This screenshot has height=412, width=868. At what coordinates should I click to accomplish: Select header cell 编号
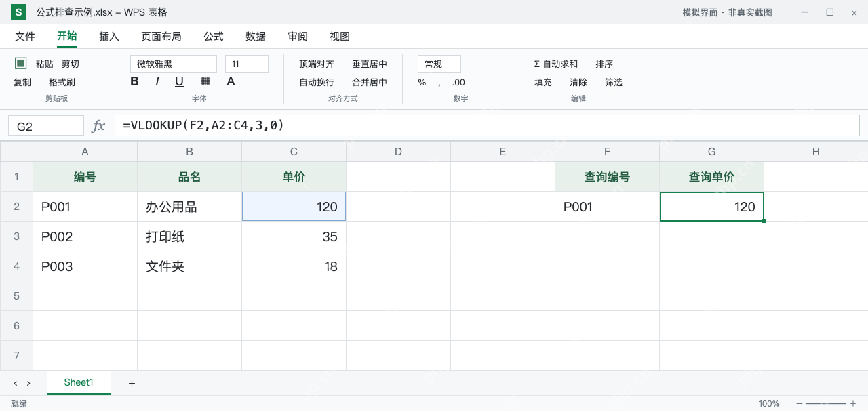(x=85, y=177)
